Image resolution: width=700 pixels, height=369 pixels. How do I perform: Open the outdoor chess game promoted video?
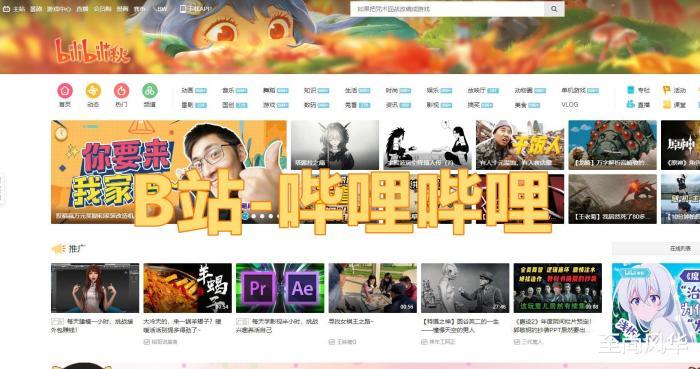click(373, 288)
